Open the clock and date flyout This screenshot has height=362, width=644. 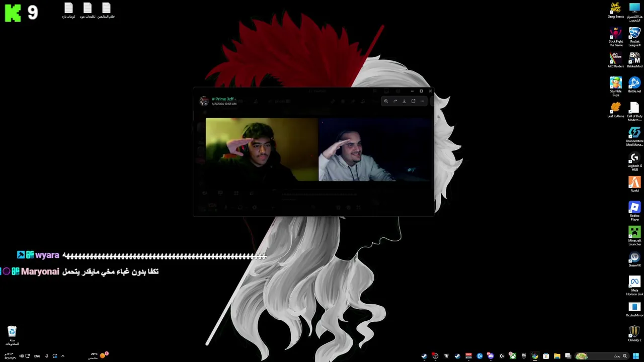10,356
